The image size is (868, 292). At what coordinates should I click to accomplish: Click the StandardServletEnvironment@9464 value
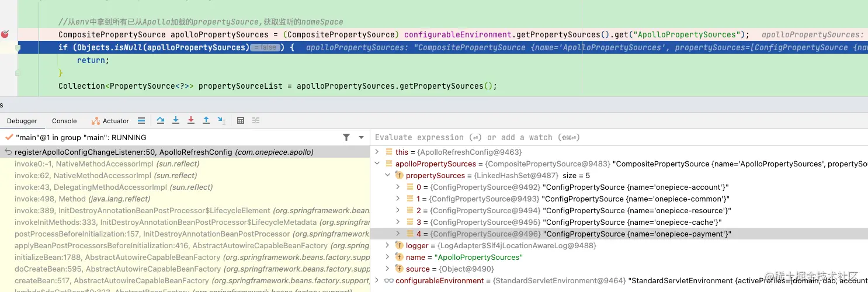[559, 280]
